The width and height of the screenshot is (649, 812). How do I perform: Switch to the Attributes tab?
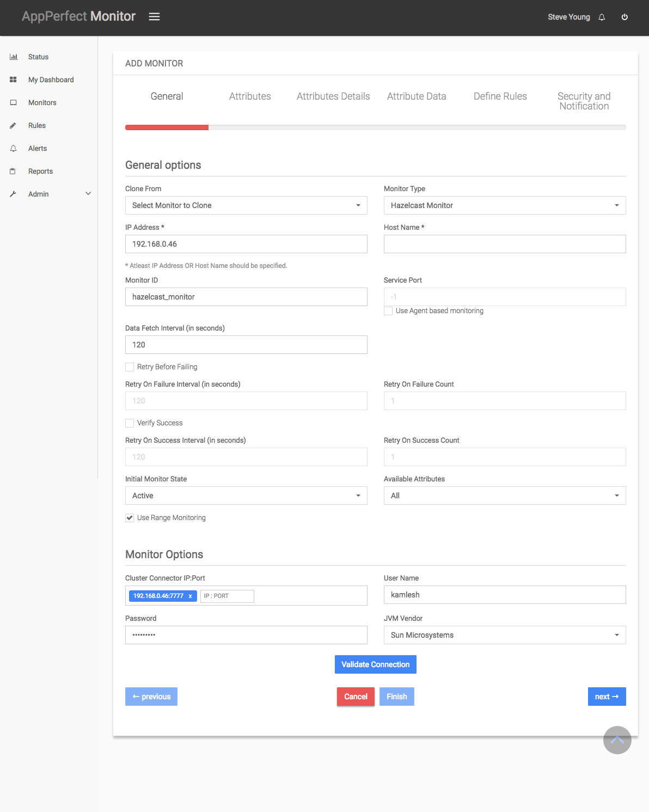[250, 96]
